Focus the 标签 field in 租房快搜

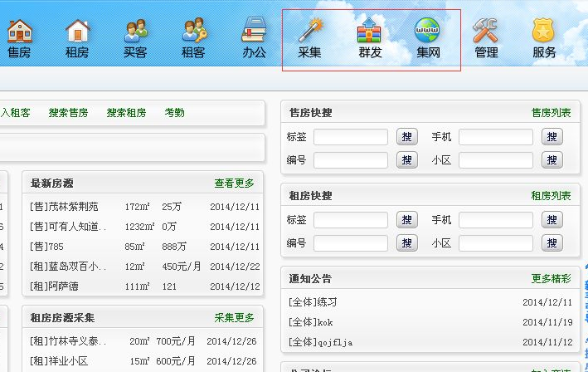[x=351, y=220]
